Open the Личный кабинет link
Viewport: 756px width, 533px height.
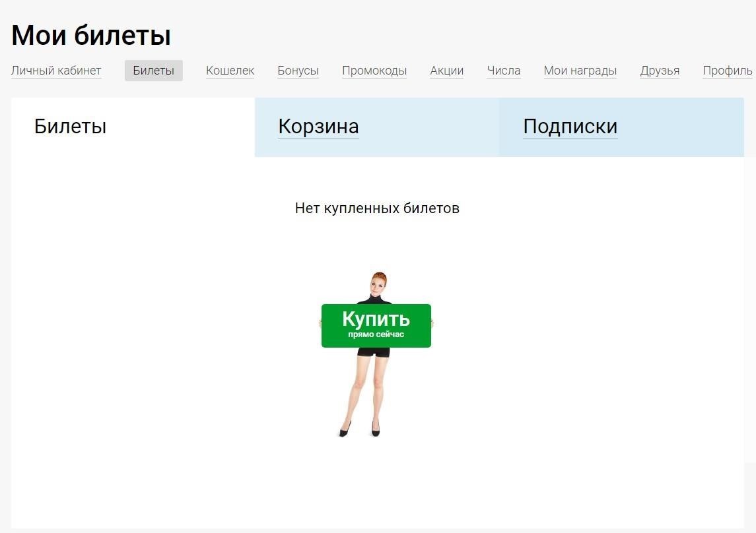point(56,71)
